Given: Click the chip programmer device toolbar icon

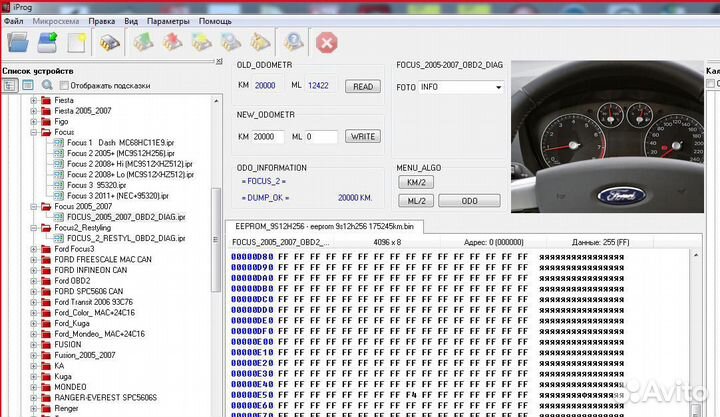Looking at the screenshot, I should (109, 42).
